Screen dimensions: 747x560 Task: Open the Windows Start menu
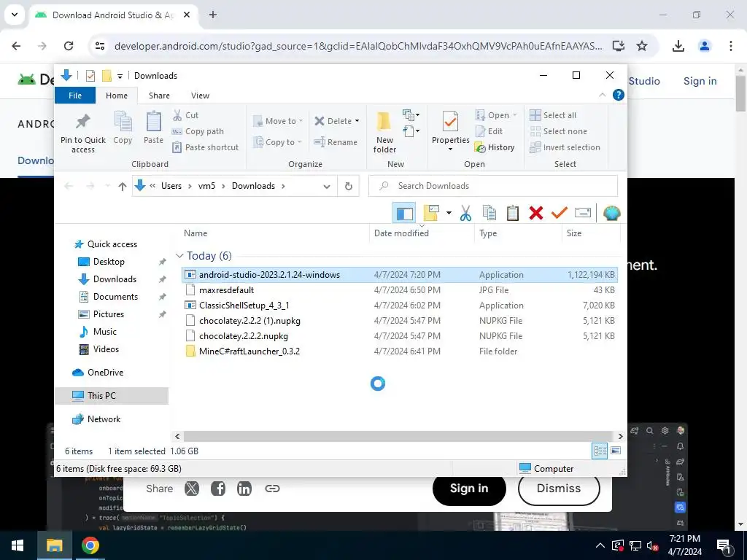coord(18,545)
